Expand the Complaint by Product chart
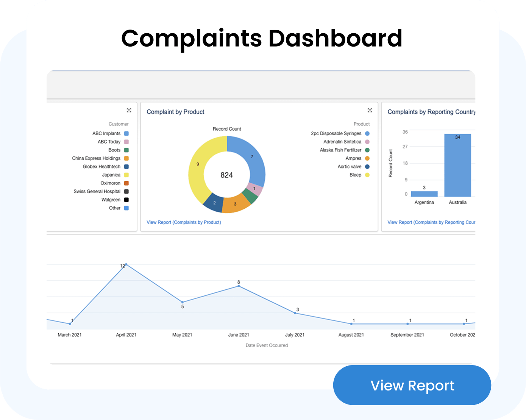526x420 pixels. pos(370,110)
